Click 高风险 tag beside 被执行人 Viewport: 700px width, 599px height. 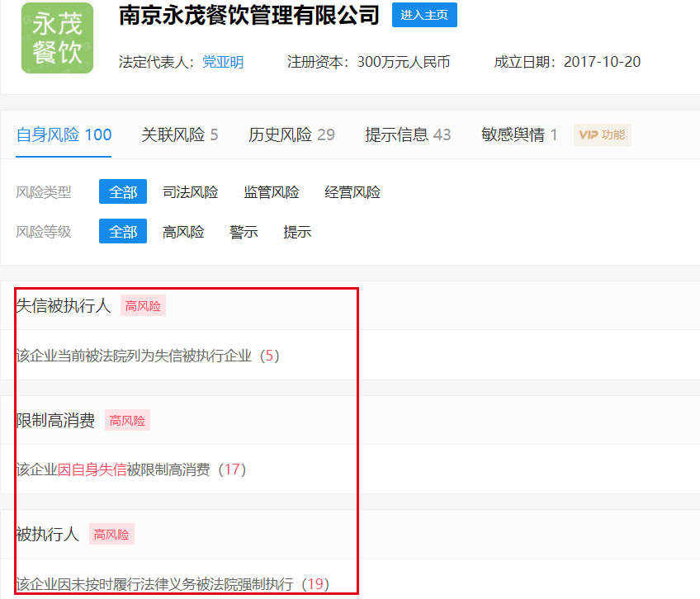coord(111,535)
